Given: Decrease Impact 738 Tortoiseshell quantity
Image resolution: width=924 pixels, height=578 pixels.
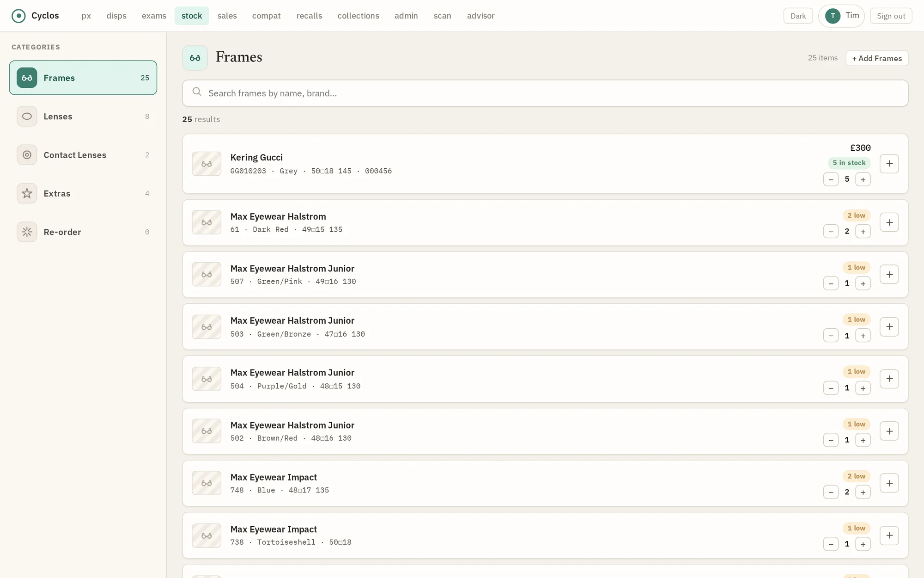Looking at the screenshot, I should 831,544.
